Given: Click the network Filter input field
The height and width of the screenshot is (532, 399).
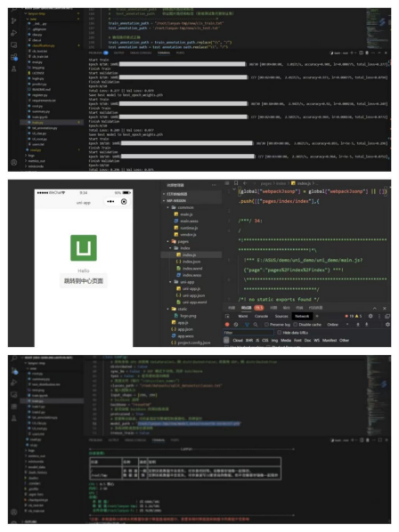Looking at the screenshot, I should click(248, 333).
